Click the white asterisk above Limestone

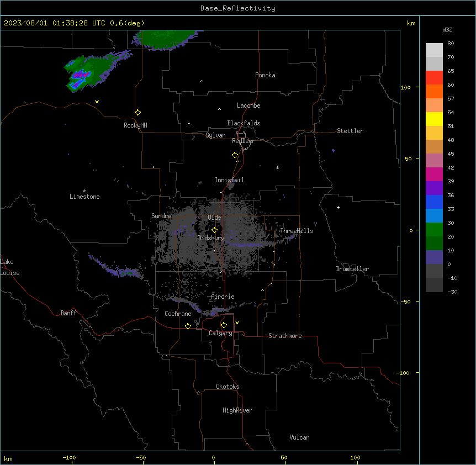(x=84, y=191)
